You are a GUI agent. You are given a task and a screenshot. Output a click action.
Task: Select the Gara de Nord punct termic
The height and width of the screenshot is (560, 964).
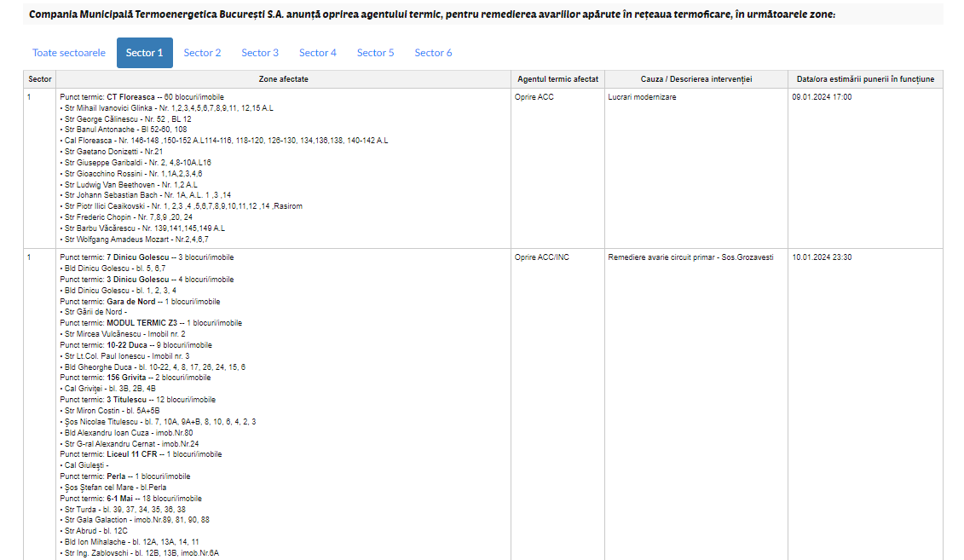(130, 302)
